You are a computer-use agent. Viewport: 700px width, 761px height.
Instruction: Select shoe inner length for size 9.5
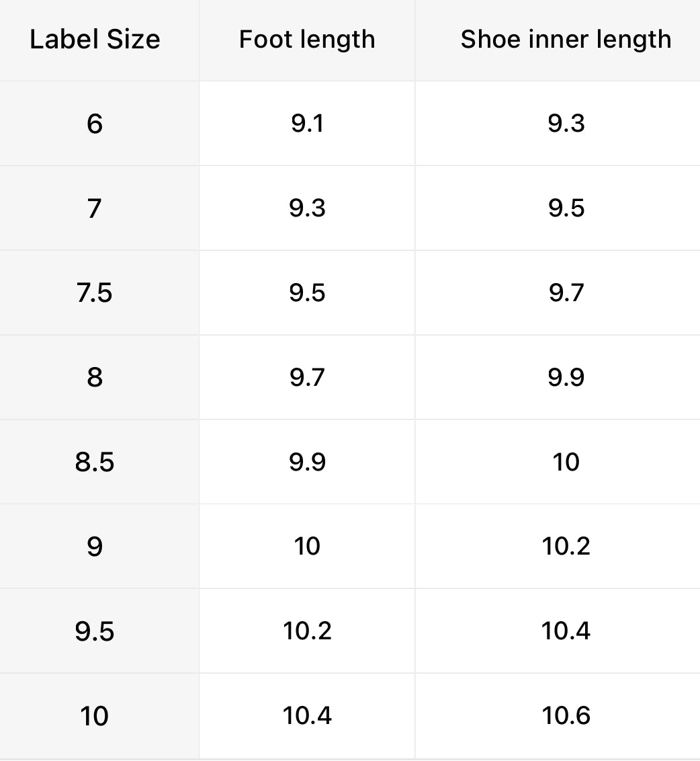[x=566, y=631]
